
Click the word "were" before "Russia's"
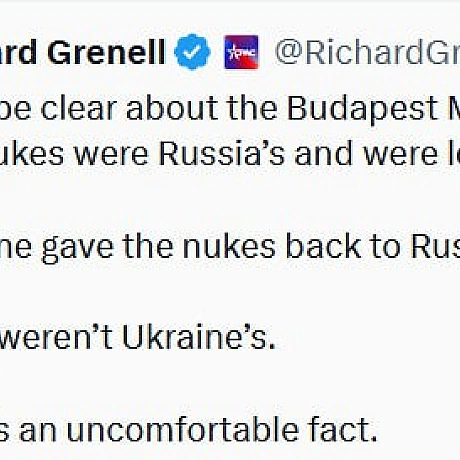tap(112, 155)
